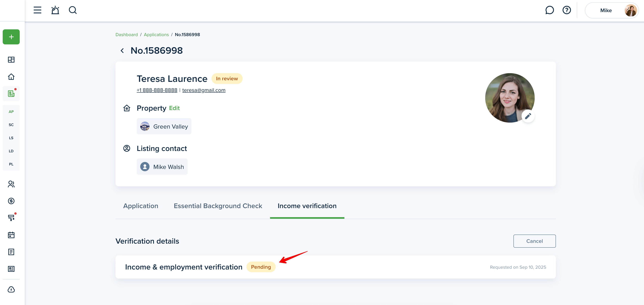
Task: Click the person icon beside Listing contact
Action: click(127, 148)
